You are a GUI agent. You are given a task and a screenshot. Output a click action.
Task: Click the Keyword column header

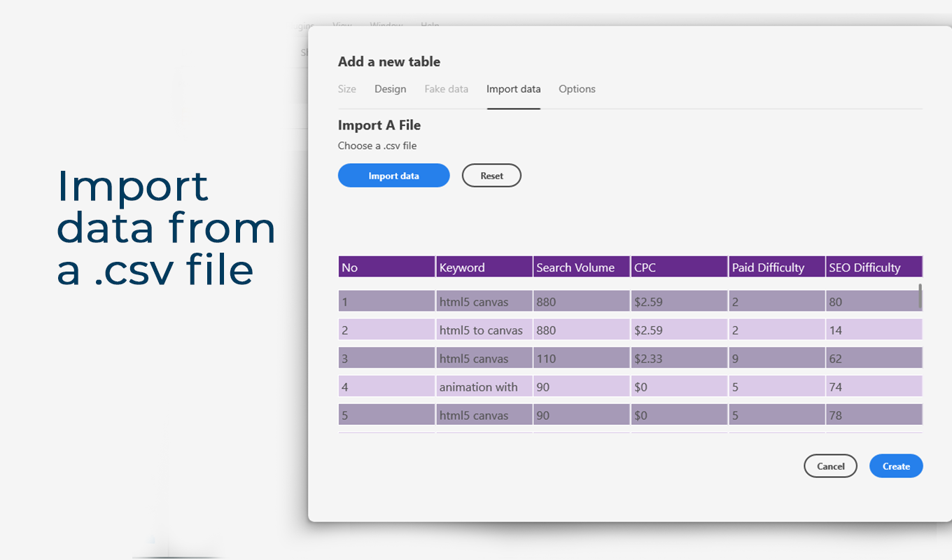[484, 267]
